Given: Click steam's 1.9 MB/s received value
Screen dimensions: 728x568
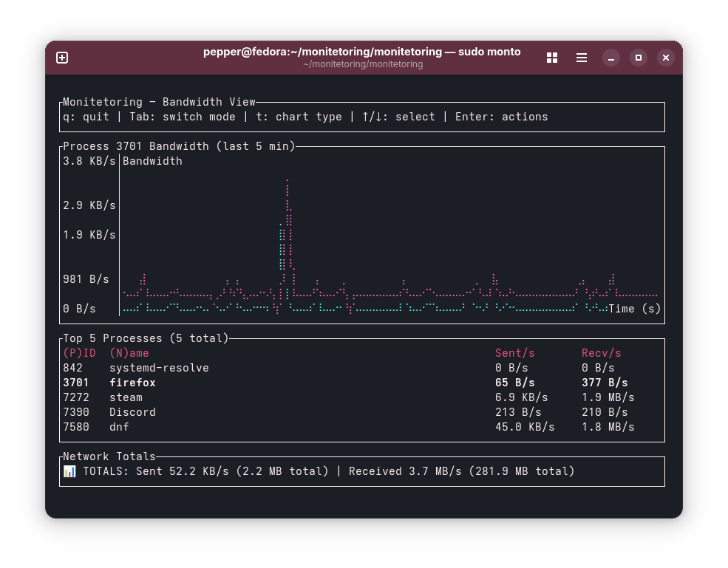Looking at the screenshot, I should 608,397.
